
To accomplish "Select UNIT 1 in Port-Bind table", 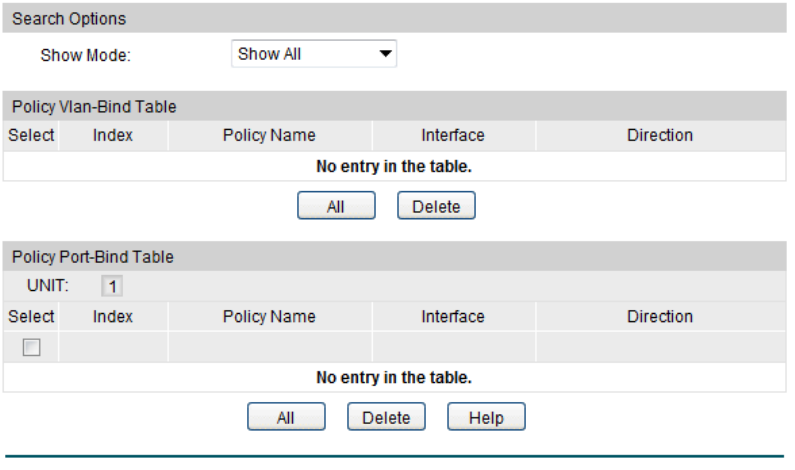I will tap(113, 287).
